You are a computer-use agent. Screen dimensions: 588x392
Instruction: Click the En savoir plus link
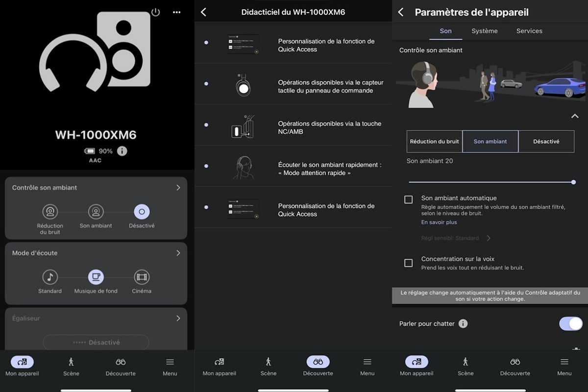pyautogui.click(x=439, y=222)
